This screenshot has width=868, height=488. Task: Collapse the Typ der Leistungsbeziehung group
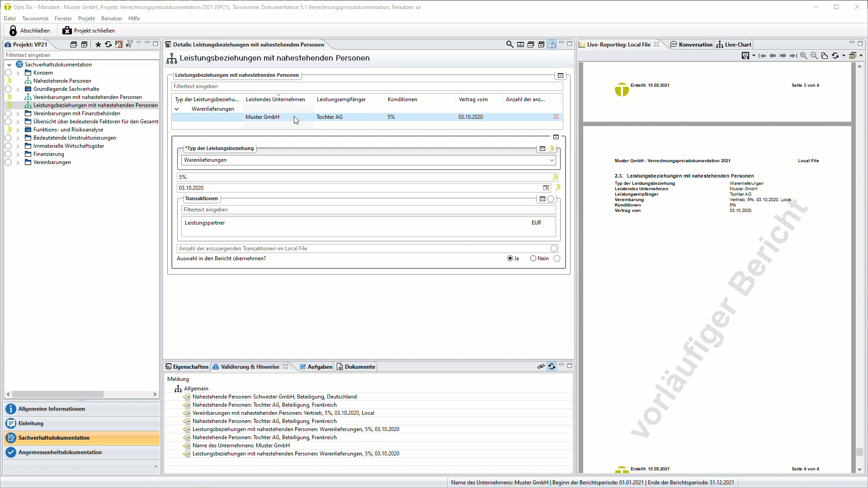click(542, 149)
